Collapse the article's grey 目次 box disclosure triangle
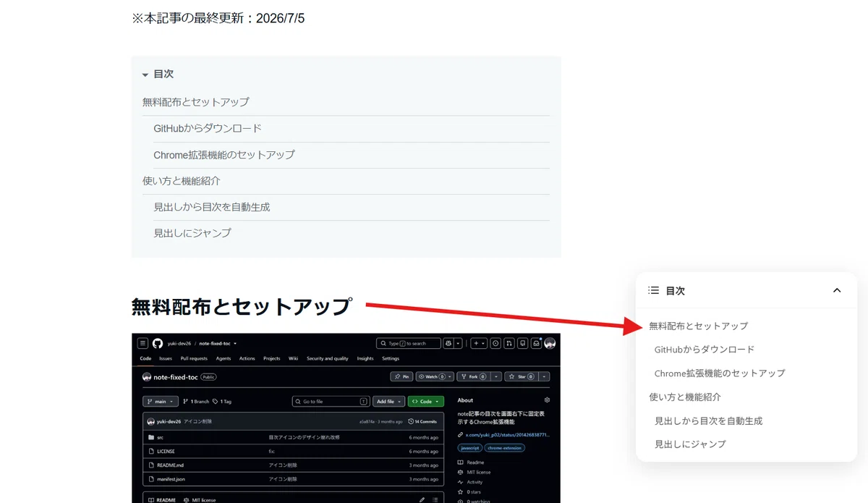 point(145,75)
